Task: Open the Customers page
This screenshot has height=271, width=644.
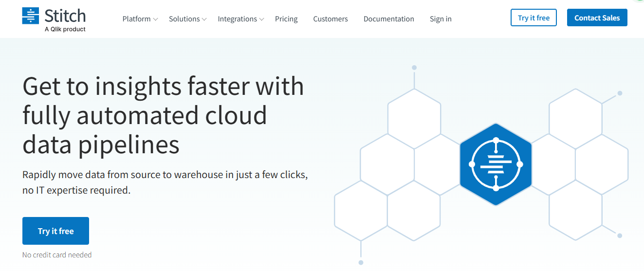Action: click(x=331, y=19)
